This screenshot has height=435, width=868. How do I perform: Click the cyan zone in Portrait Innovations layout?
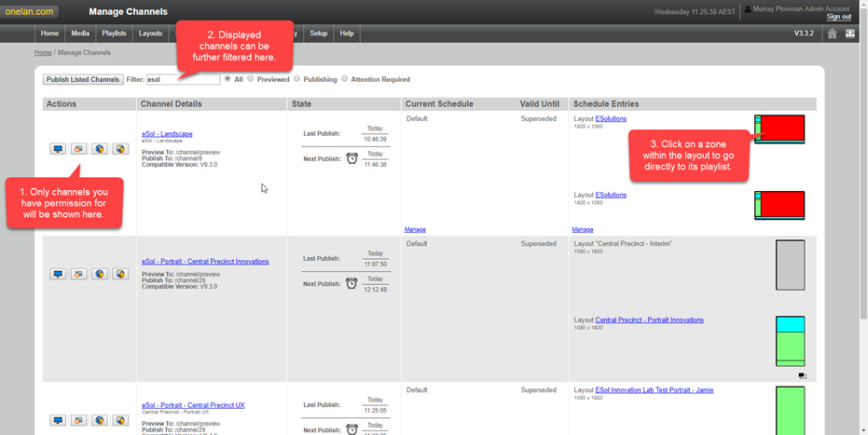[x=790, y=323]
